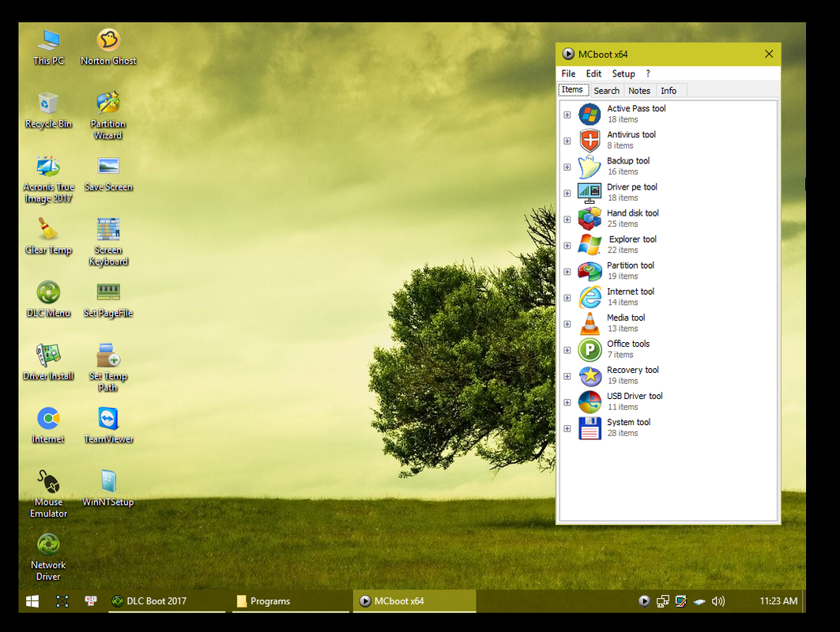
Task: Click the MCboot play icon in the tray
Action: point(645,601)
